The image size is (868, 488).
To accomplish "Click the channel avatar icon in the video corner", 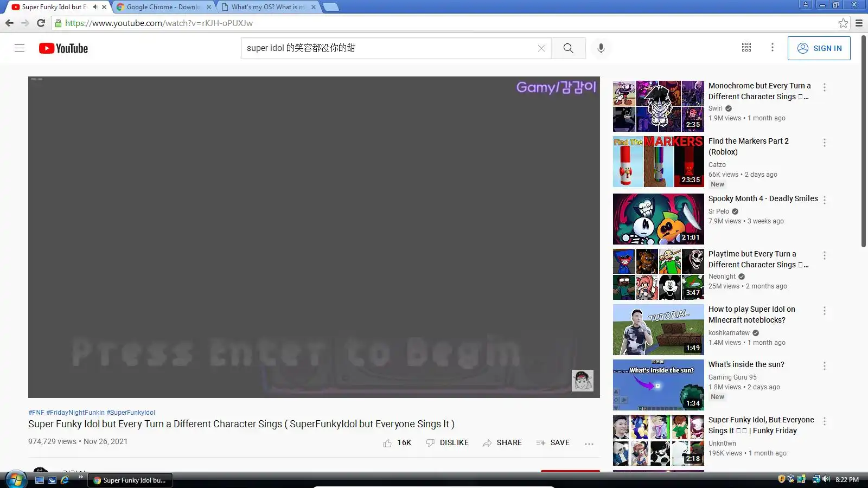I will [583, 381].
